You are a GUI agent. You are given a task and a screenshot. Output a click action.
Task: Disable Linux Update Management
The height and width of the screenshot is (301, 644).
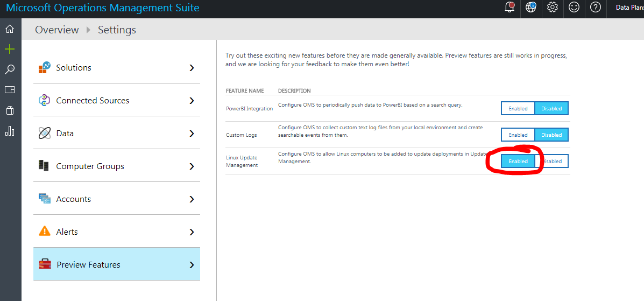(553, 161)
